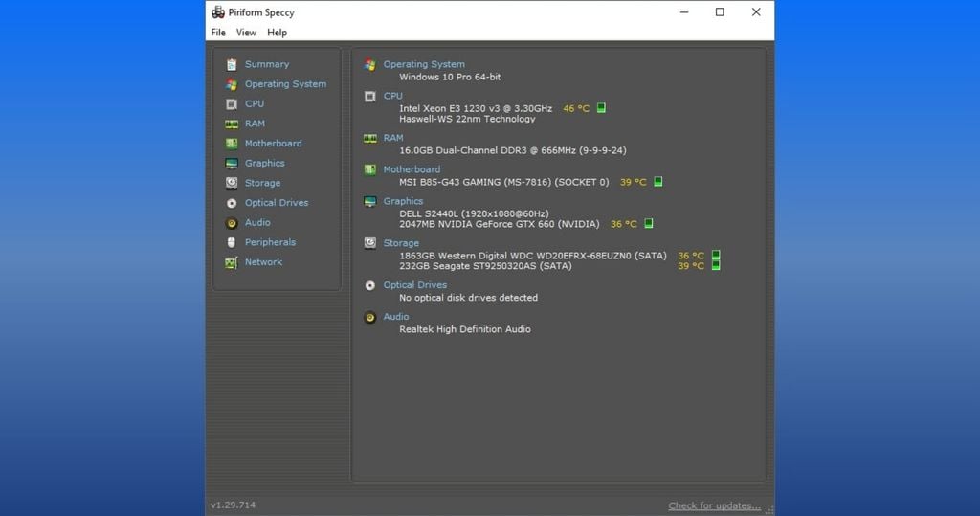980x516 pixels.
Task: Click the DELL S2440L monitor line
Action: click(474, 213)
